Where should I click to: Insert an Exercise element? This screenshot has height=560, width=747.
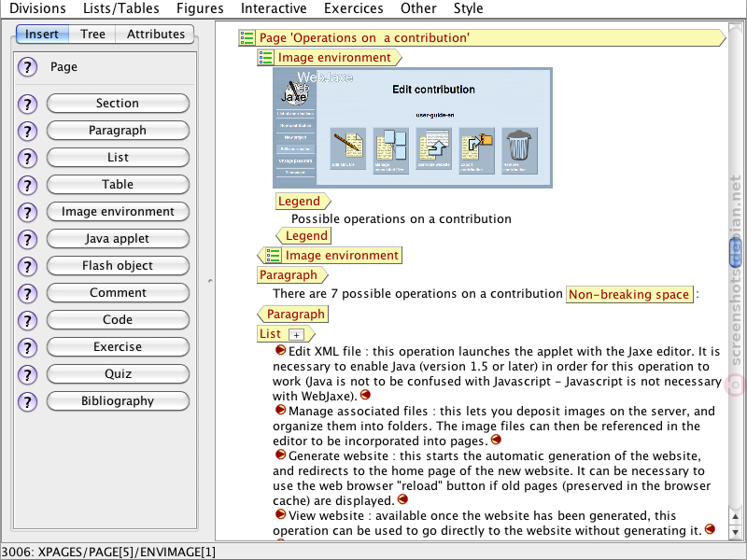coord(118,347)
